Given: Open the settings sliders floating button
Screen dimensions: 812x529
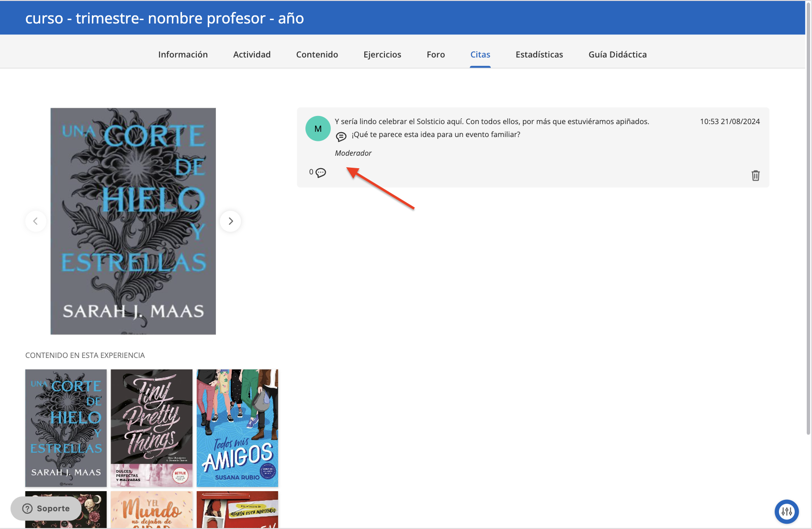Looking at the screenshot, I should click(787, 511).
